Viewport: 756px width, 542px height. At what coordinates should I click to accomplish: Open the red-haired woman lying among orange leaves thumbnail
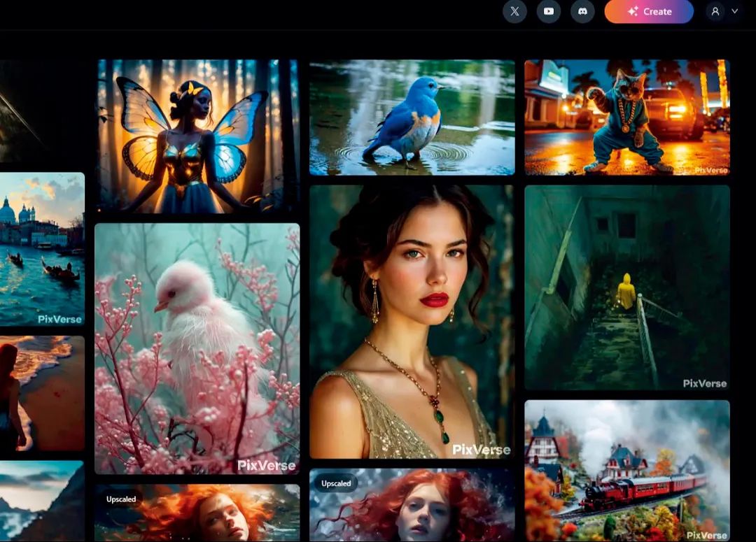pos(197,513)
